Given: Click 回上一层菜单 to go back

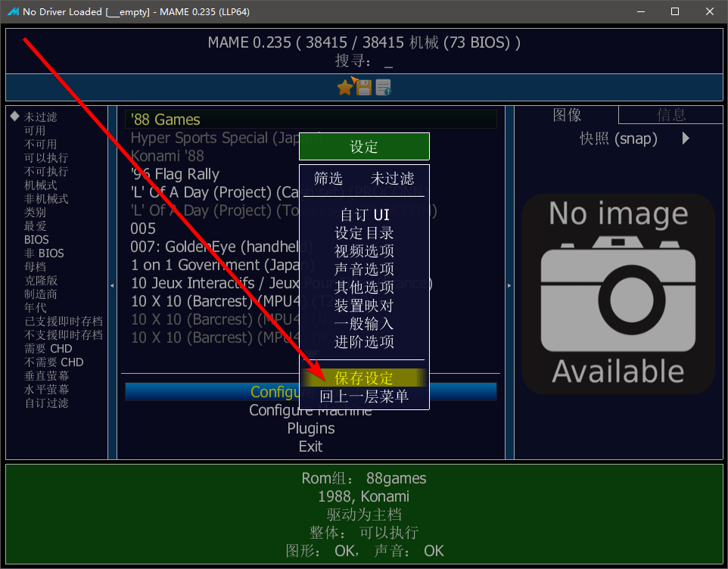Looking at the screenshot, I should pos(364,396).
